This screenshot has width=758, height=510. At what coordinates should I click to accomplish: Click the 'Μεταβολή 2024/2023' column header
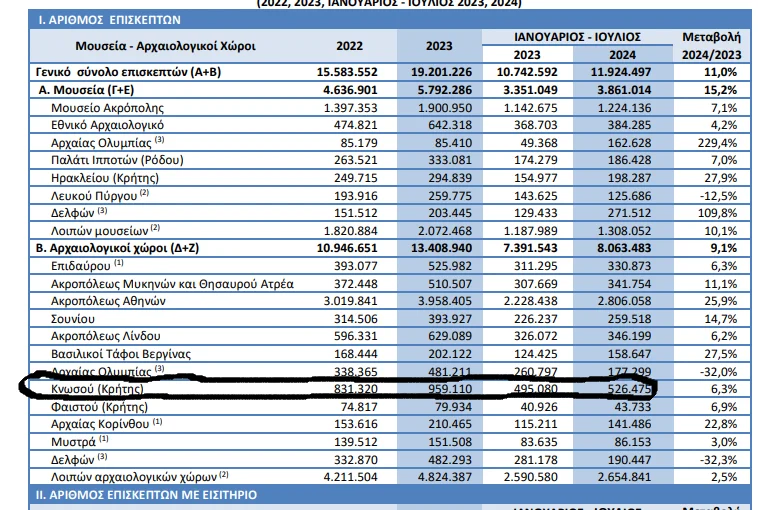(711, 46)
